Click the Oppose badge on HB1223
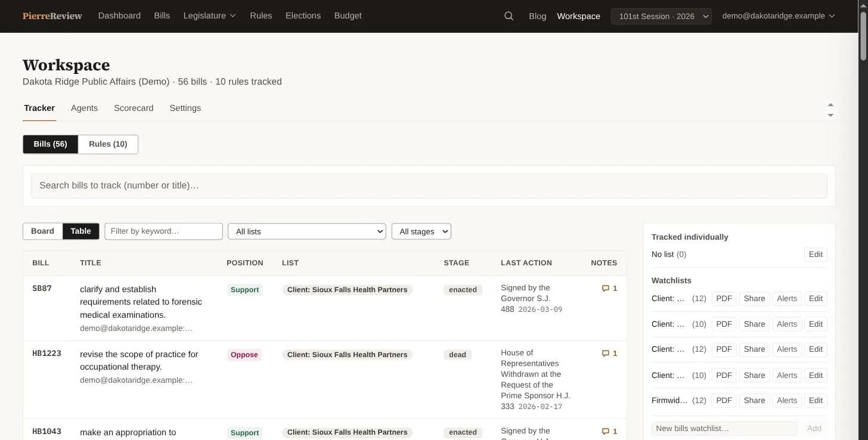Image resolution: width=868 pixels, height=440 pixels. coord(244,355)
